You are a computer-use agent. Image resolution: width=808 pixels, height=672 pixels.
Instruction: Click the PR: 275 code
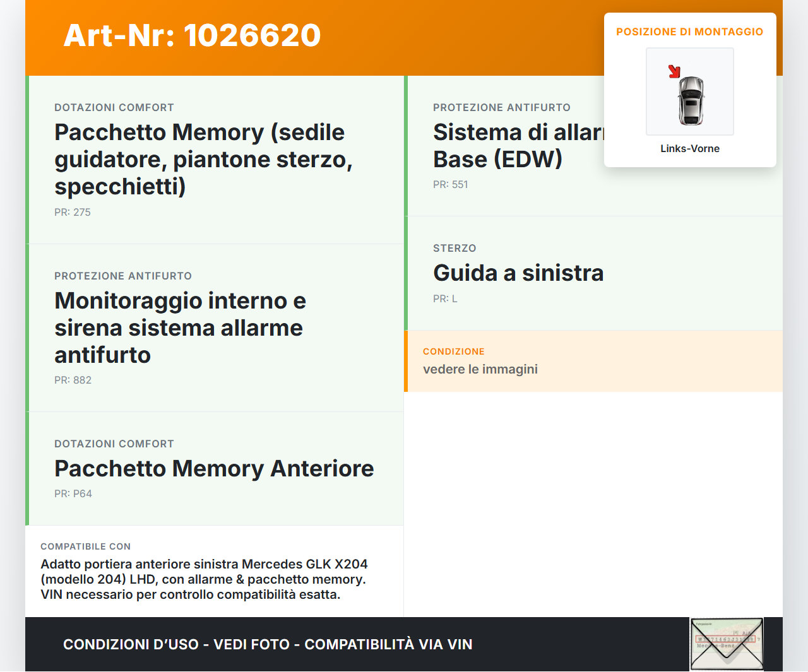point(73,213)
